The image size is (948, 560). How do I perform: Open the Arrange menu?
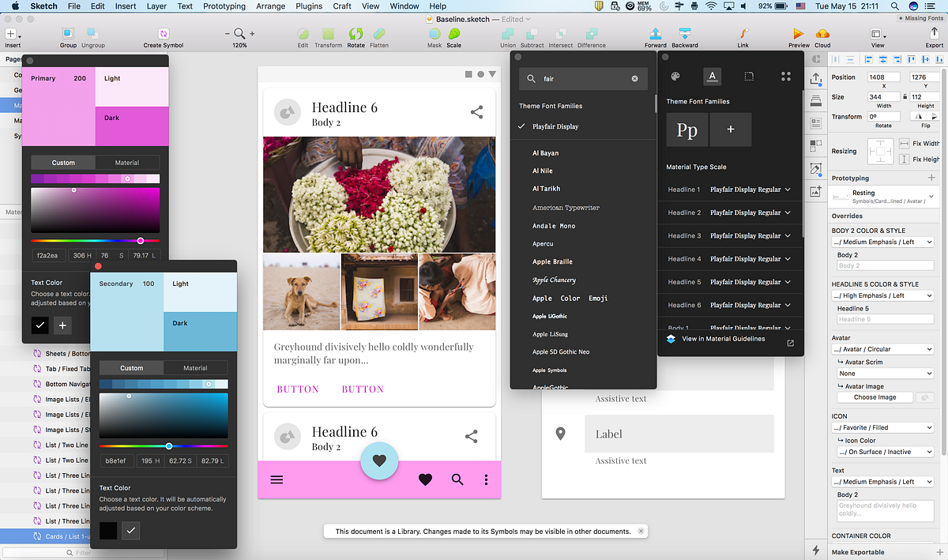[270, 6]
